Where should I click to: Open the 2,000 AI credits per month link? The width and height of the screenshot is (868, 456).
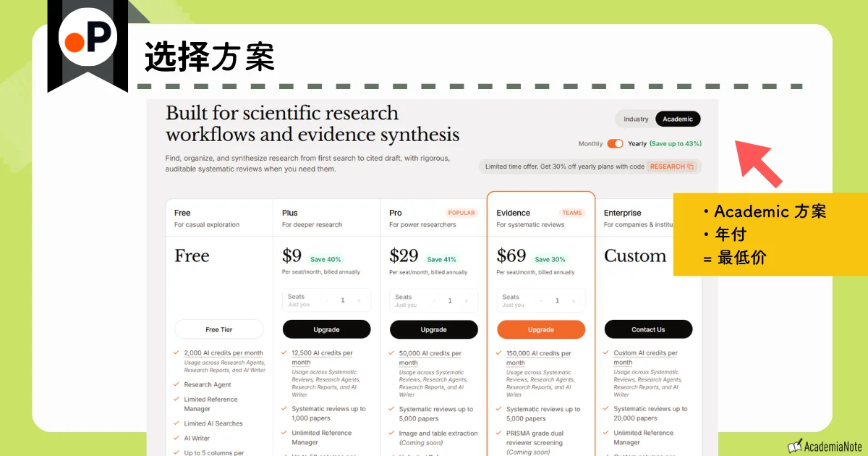tap(224, 353)
